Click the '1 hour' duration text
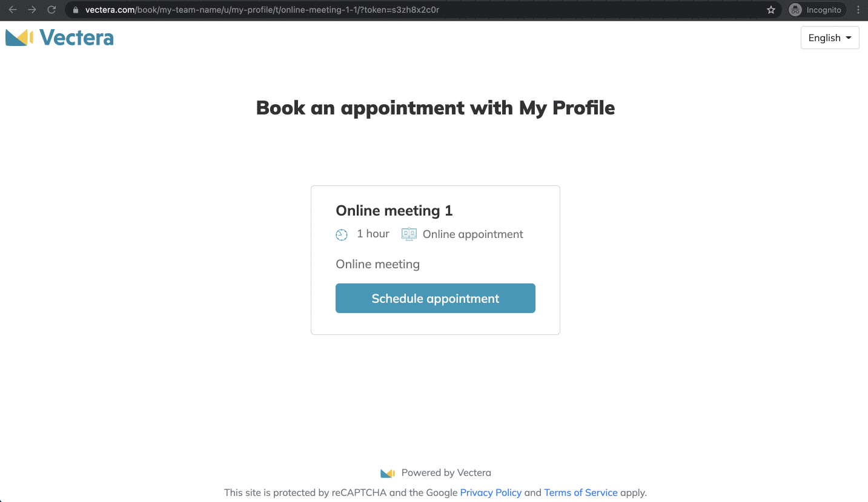The height and width of the screenshot is (502, 868). tap(373, 234)
